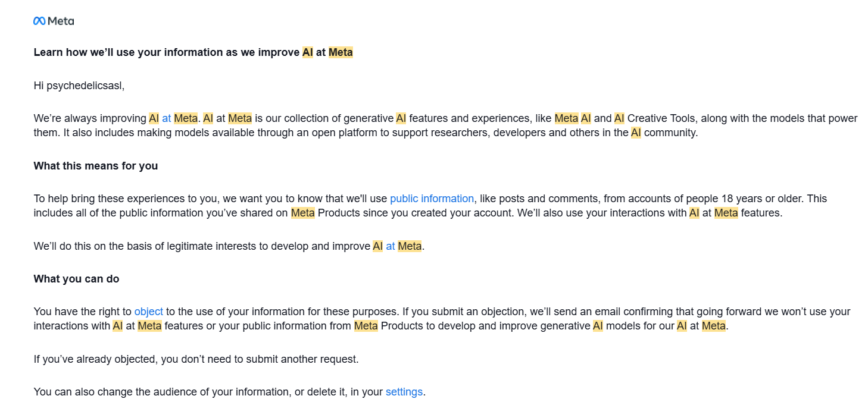This screenshot has height=402, width=868.
Task: Click the highlighted 'AI' in the email title
Action: pos(308,52)
